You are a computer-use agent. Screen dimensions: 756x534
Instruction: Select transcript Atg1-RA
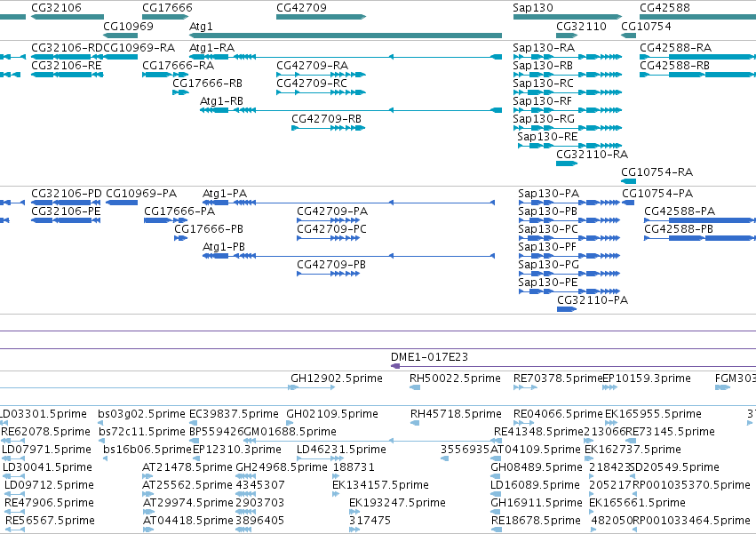[346, 57]
